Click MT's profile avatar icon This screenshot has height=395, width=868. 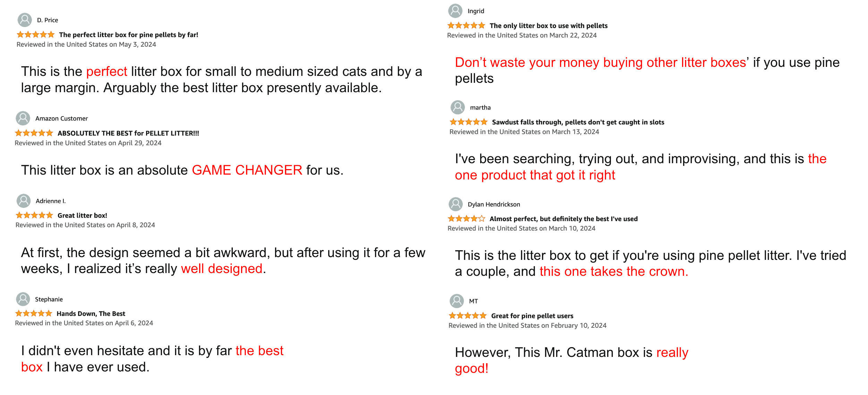[x=457, y=301]
